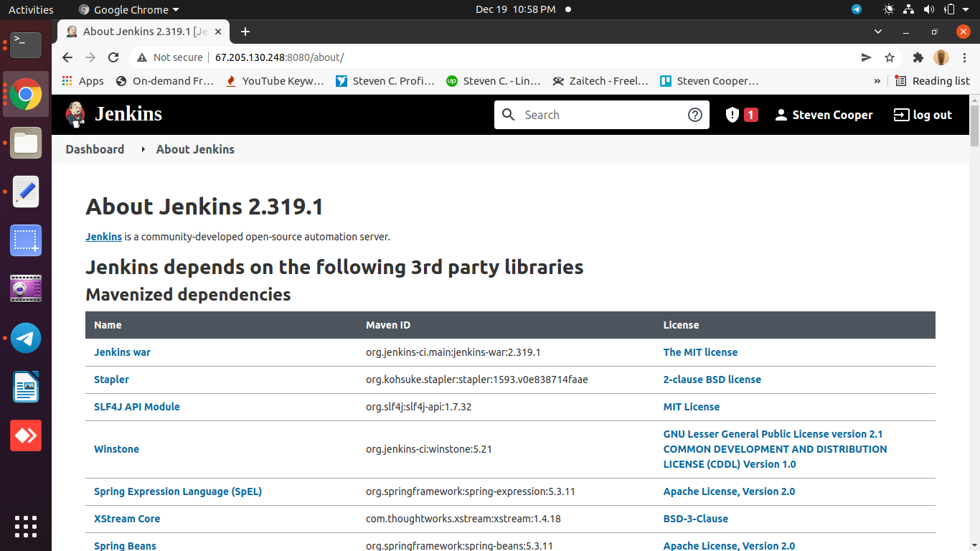Open the Reading list

(932, 81)
